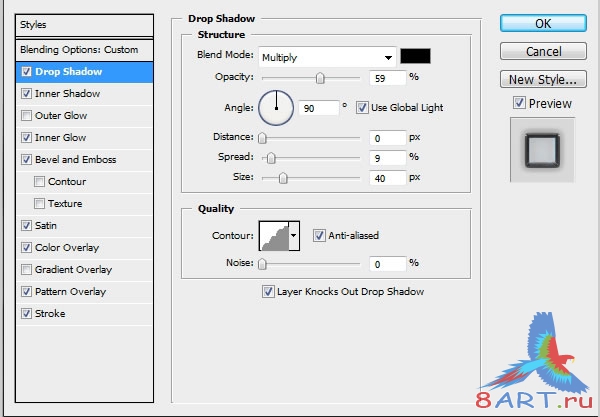Click the Size slider handle

coord(283,178)
